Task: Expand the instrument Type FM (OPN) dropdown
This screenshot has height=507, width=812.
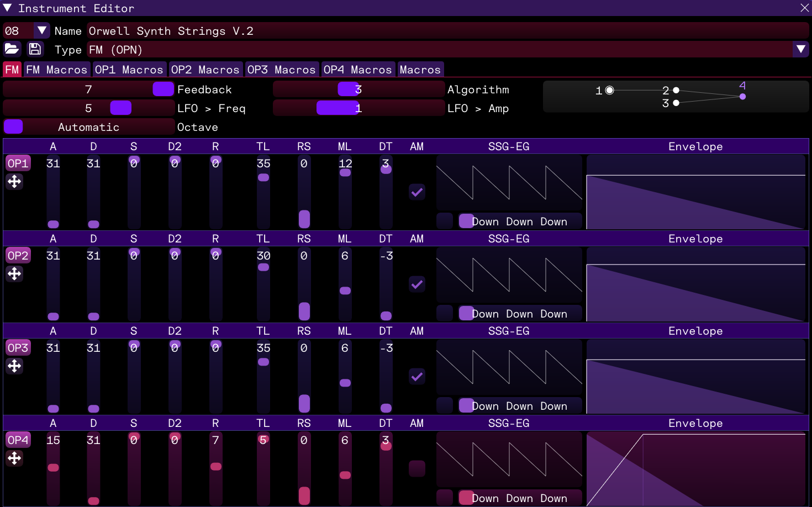Action: pyautogui.click(x=800, y=50)
